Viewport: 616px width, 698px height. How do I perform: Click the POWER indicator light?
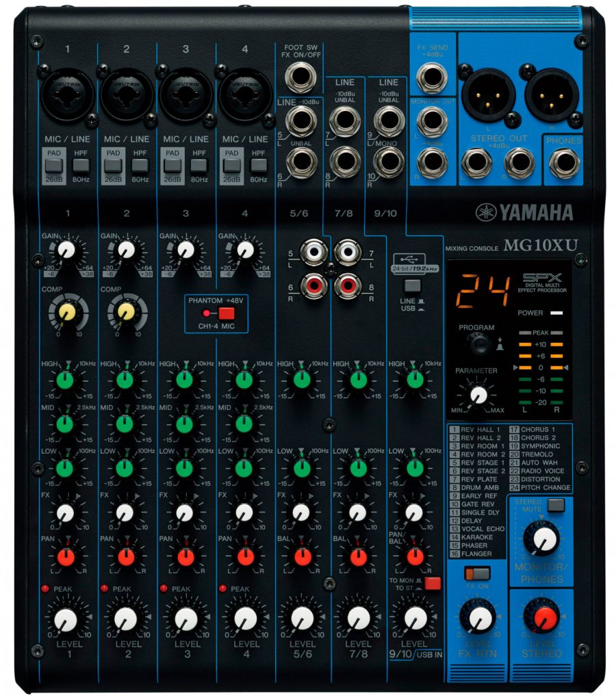coord(556,313)
